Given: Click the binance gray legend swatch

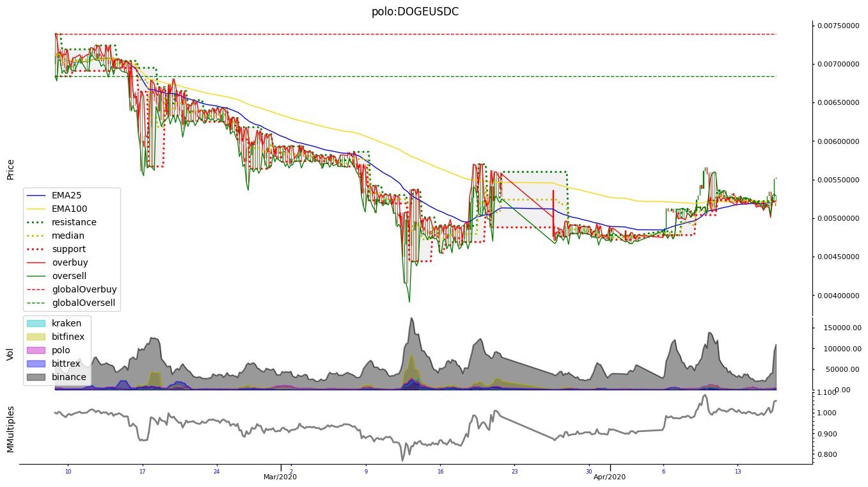Looking at the screenshot, I should click(x=36, y=377).
